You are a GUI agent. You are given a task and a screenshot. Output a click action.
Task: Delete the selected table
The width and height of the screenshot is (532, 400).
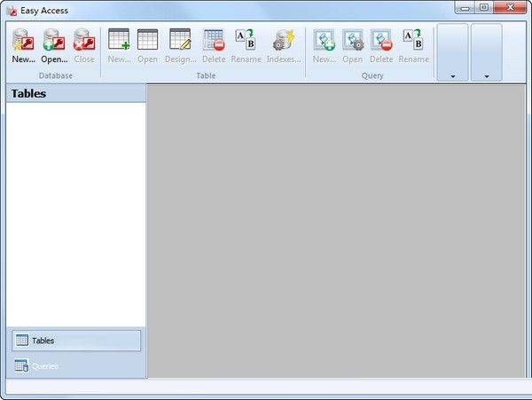click(214, 46)
